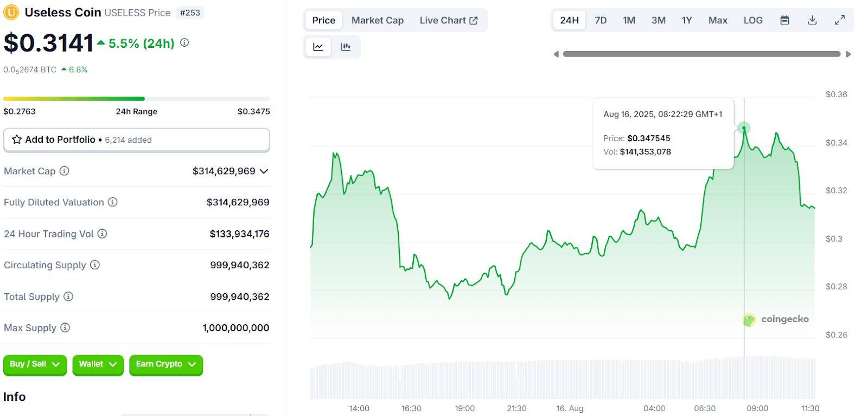
Task: Open the Wallet dropdown
Action: 98,364
